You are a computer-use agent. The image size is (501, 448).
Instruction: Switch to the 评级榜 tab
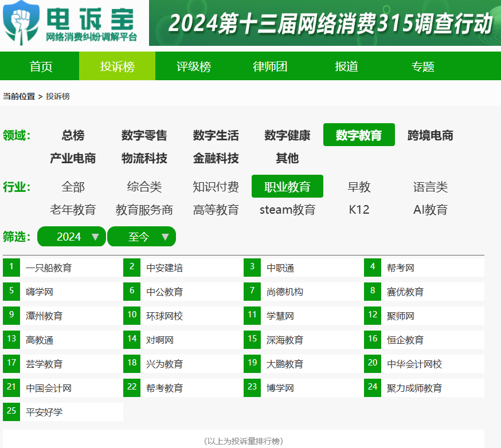[194, 66]
